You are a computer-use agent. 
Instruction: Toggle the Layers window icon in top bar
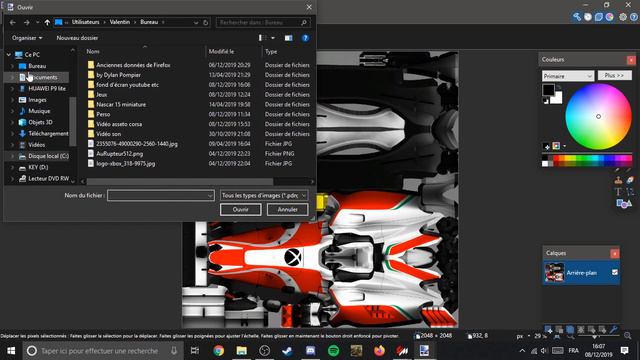click(x=599, y=17)
